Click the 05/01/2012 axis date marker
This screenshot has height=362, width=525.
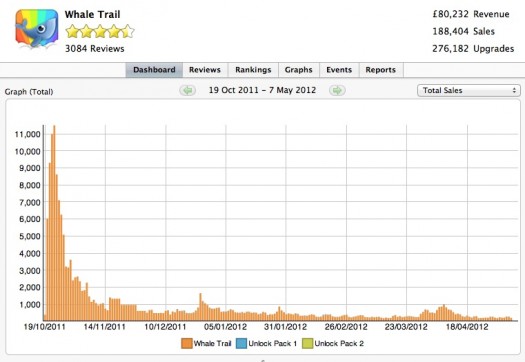225,327
